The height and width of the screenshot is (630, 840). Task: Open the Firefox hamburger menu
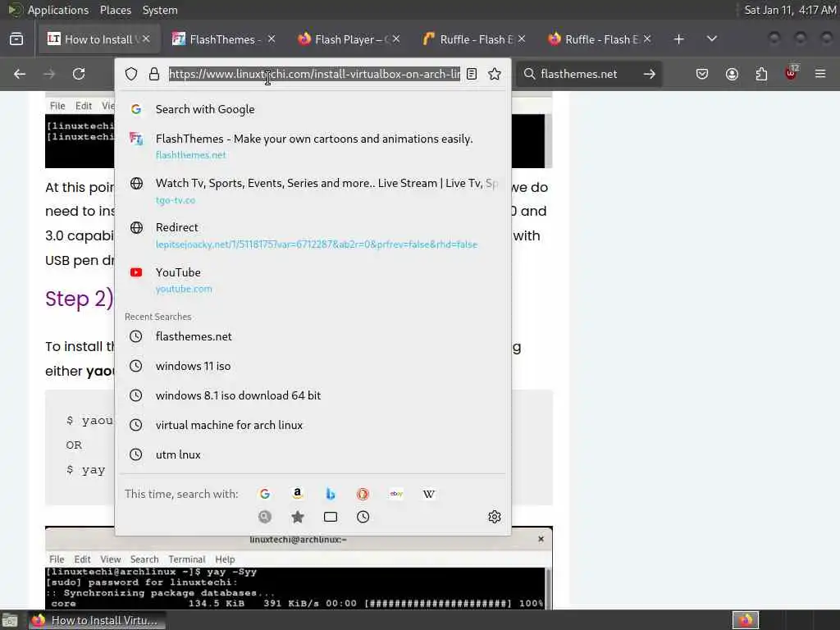click(x=820, y=74)
